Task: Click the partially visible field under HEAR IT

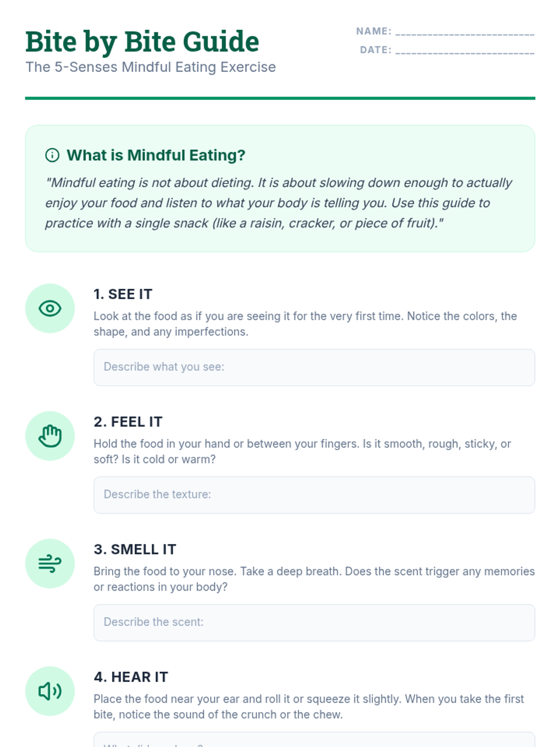Action: [314, 740]
